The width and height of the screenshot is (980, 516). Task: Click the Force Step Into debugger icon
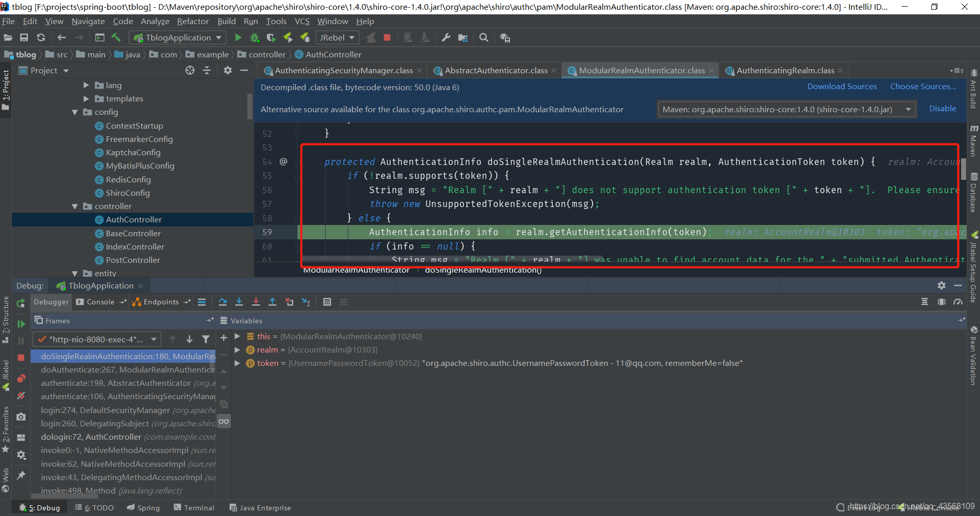click(256, 302)
